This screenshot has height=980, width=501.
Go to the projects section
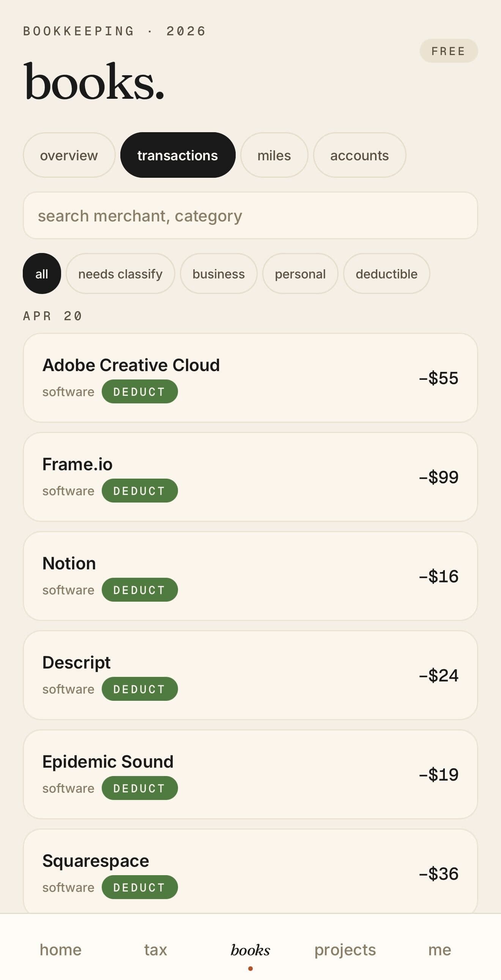point(345,950)
